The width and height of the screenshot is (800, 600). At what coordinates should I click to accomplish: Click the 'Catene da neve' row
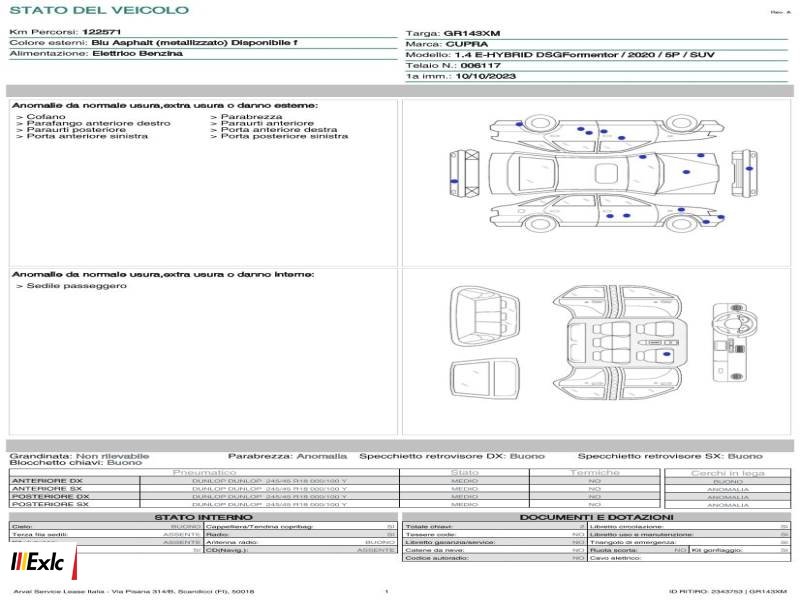pos(495,551)
